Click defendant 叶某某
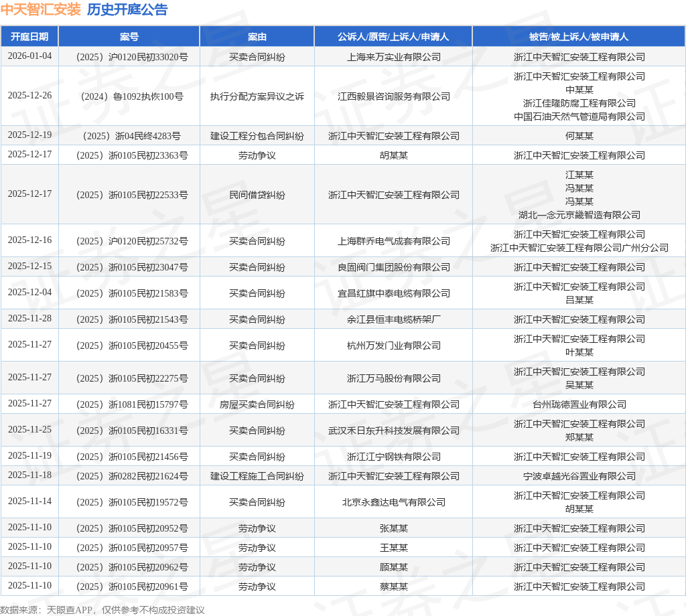Image resolution: width=686 pixels, height=616 pixels. tap(579, 352)
